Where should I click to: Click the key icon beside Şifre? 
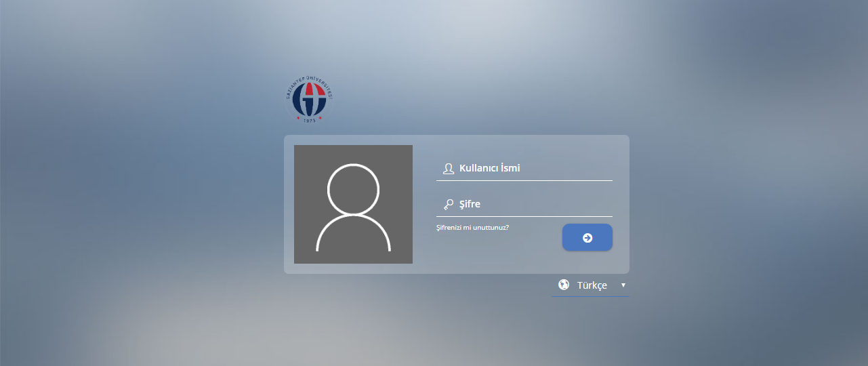(x=448, y=204)
